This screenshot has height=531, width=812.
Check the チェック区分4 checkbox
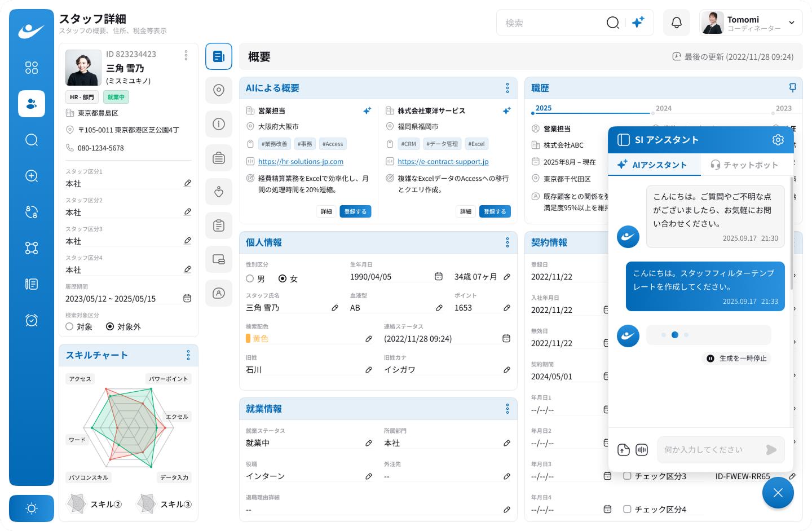point(627,509)
